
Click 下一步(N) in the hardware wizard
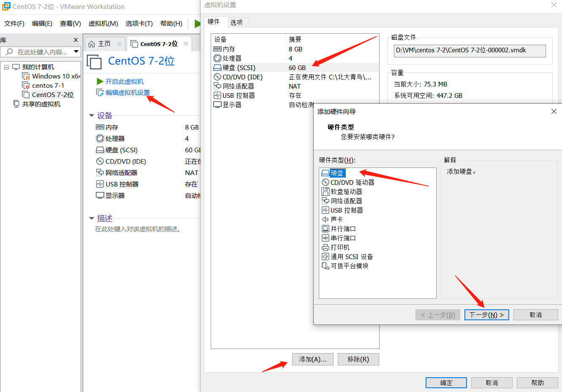(x=486, y=315)
